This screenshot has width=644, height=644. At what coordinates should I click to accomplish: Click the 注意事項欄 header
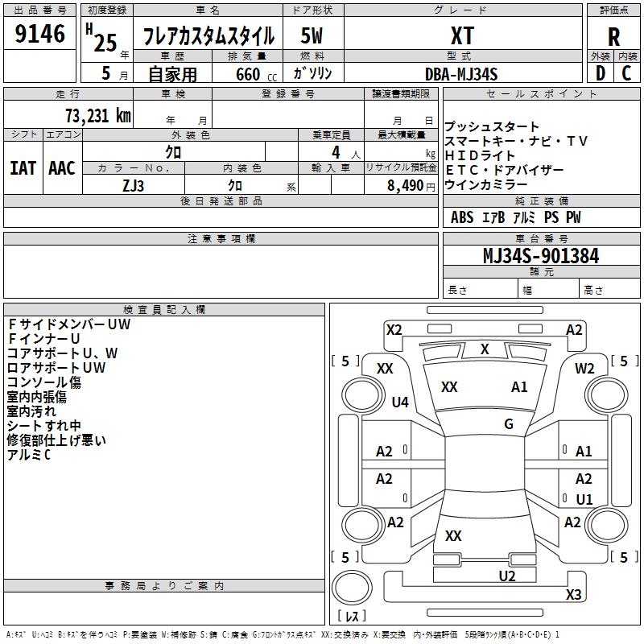tap(221, 238)
